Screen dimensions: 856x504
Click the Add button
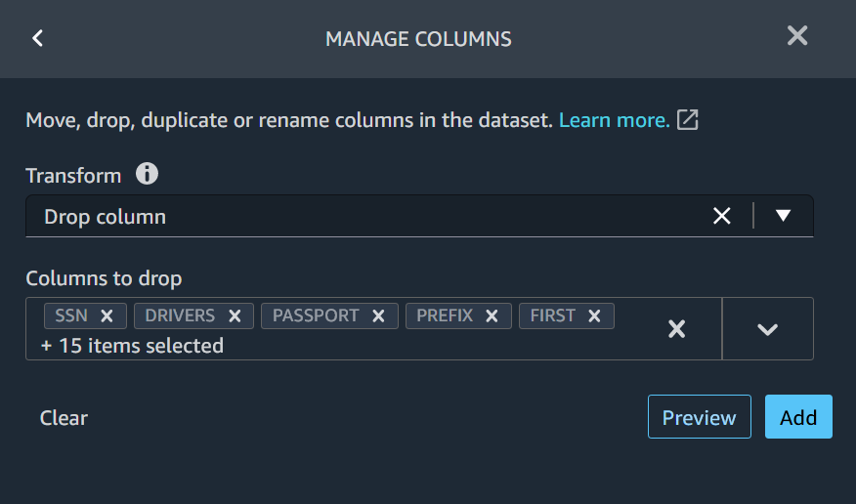click(798, 417)
